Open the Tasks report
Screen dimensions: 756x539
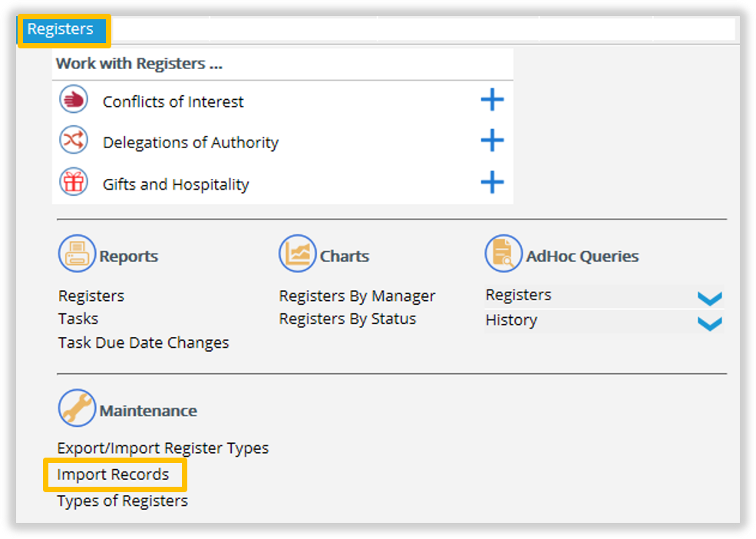pos(78,319)
